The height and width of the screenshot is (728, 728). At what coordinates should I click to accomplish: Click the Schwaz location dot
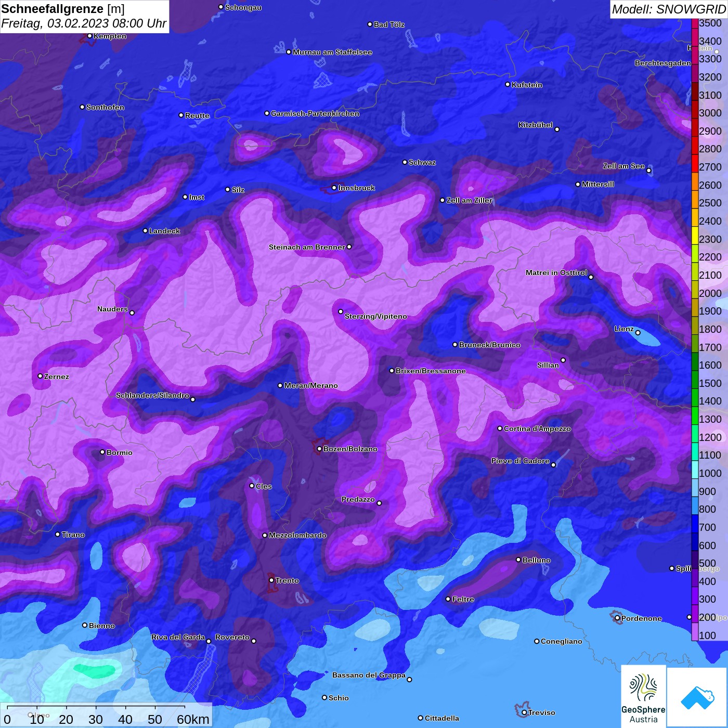(405, 162)
